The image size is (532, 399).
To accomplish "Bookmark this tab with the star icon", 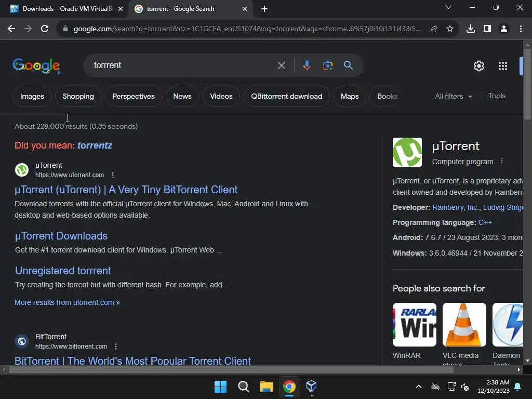I will tap(450, 29).
